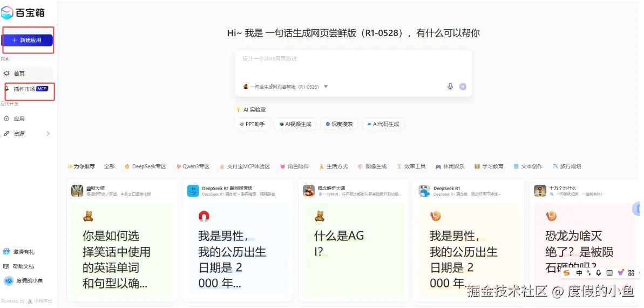Open the PPT助手 chip

coord(253,124)
